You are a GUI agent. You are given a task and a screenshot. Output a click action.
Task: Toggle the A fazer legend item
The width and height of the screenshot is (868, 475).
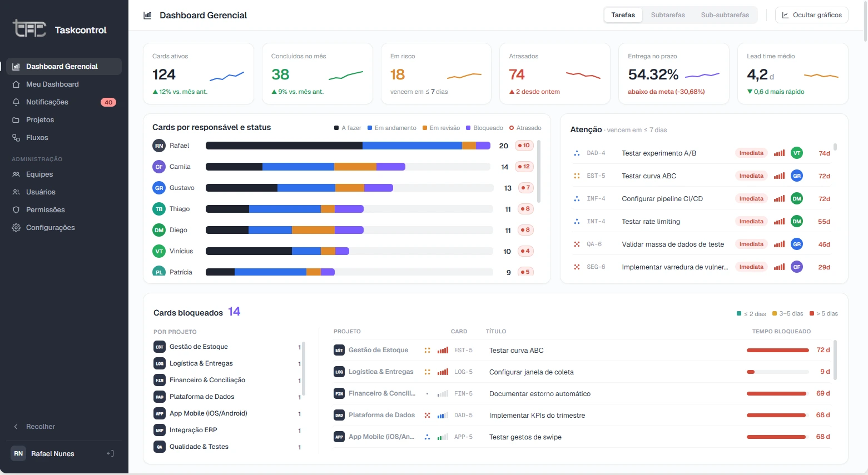click(348, 128)
